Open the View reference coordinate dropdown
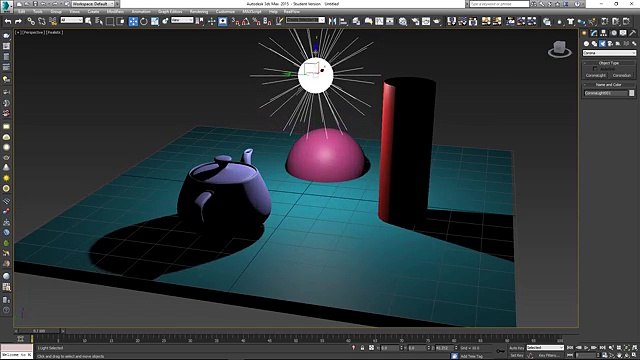The height and width of the screenshot is (360, 640). pyautogui.click(x=182, y=20)
